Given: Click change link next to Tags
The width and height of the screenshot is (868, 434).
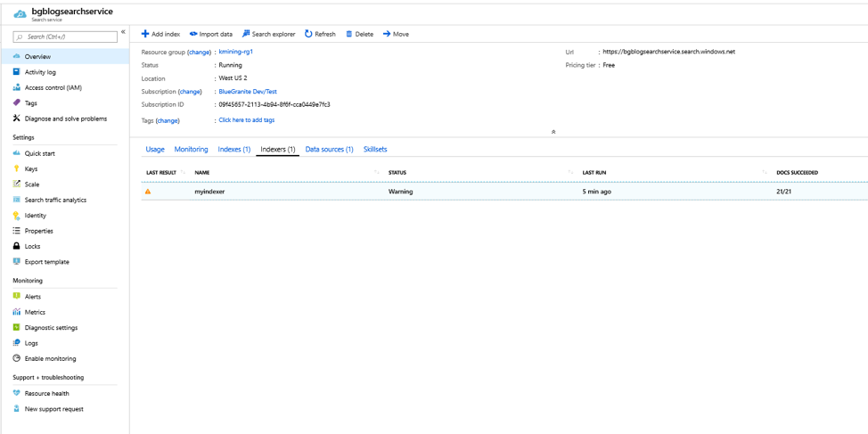Looking at the screenshot, I should 168,120.
